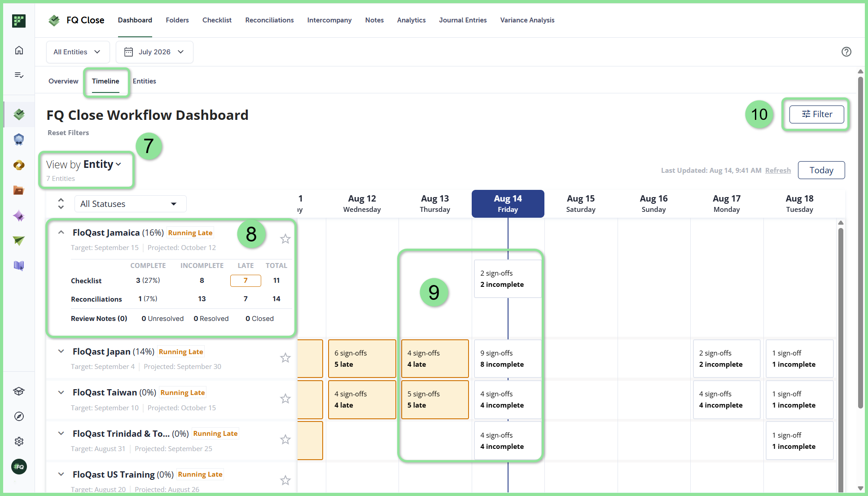
Task: Open the graduation cap icon in sidebar
Action: point(19,391)
